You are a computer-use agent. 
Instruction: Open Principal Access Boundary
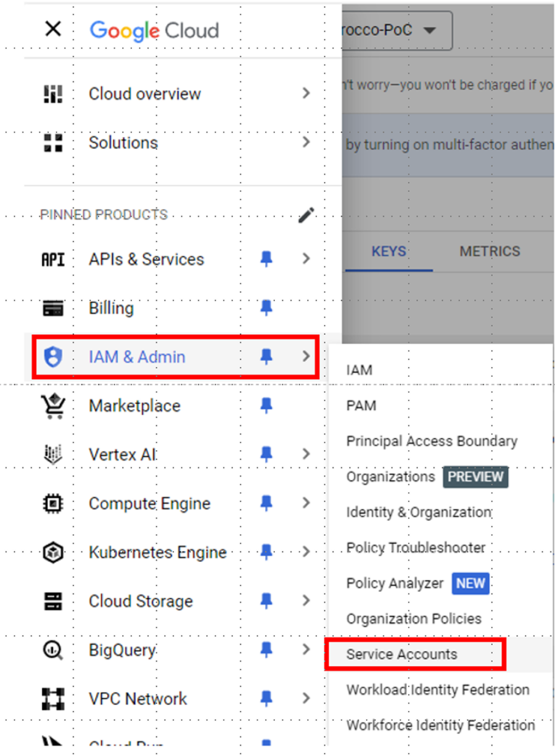pos(432,442)
